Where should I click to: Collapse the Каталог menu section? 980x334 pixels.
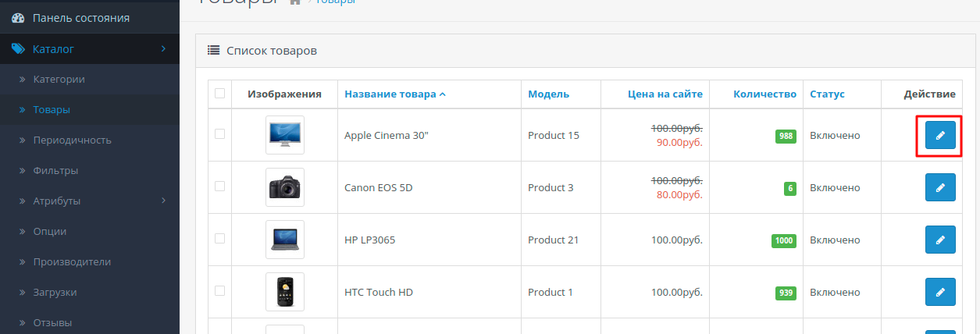click(163, 49)
